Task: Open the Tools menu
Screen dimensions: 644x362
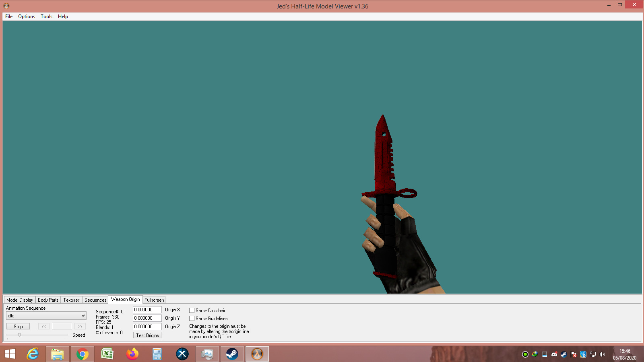Action: click(x=46, y=16)
